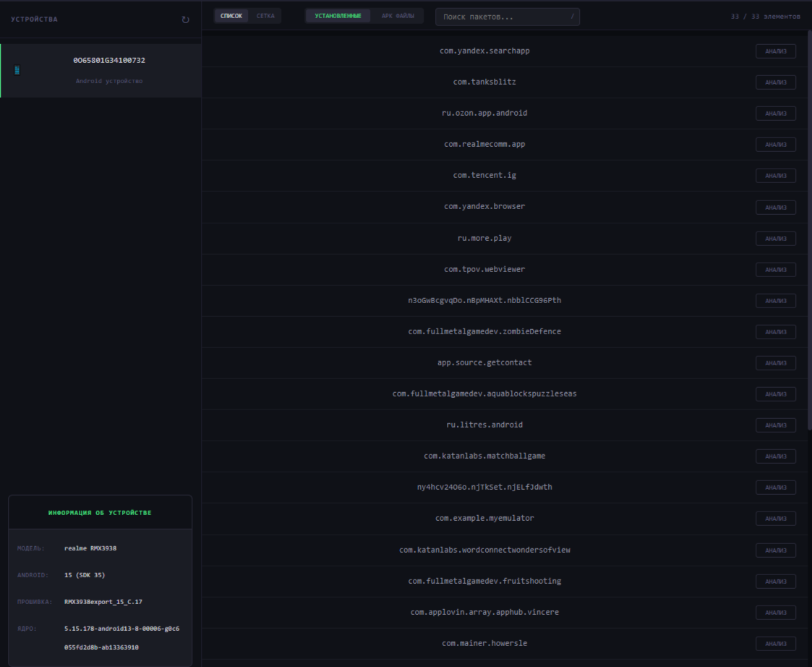Click kernel value 5.15.178-android13
Viewport: 812px width, 667px height.
[x=121, y=638]
